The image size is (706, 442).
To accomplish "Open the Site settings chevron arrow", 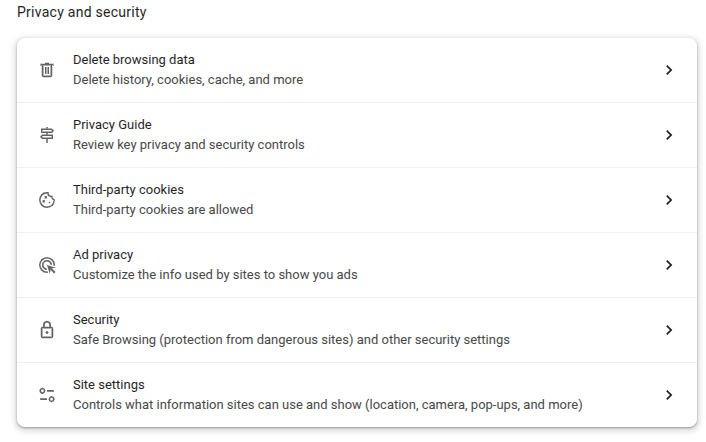I will (x=669, y=395).
